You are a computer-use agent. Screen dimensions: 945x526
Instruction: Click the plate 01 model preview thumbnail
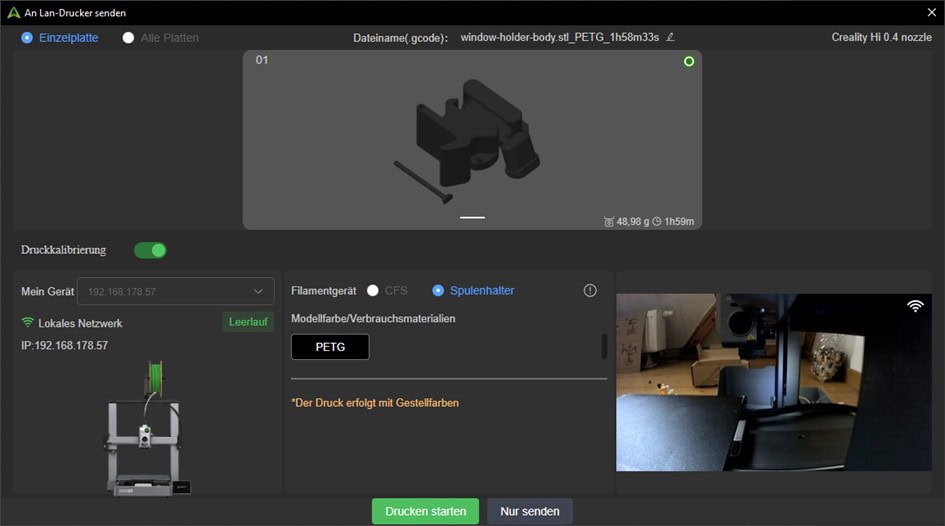(472, 140)
